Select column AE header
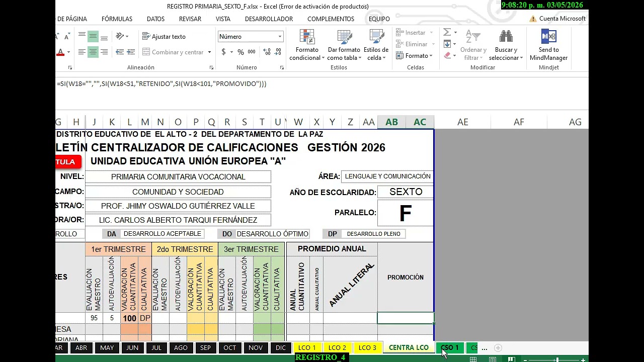Image resolution: width=644 pixels, height=362 pixels. [462, 122]
